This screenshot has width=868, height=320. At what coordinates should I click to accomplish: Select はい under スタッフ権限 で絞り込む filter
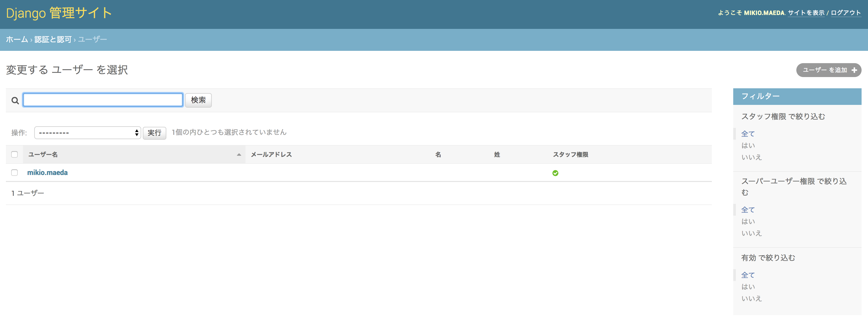click(x=748, y=145)
